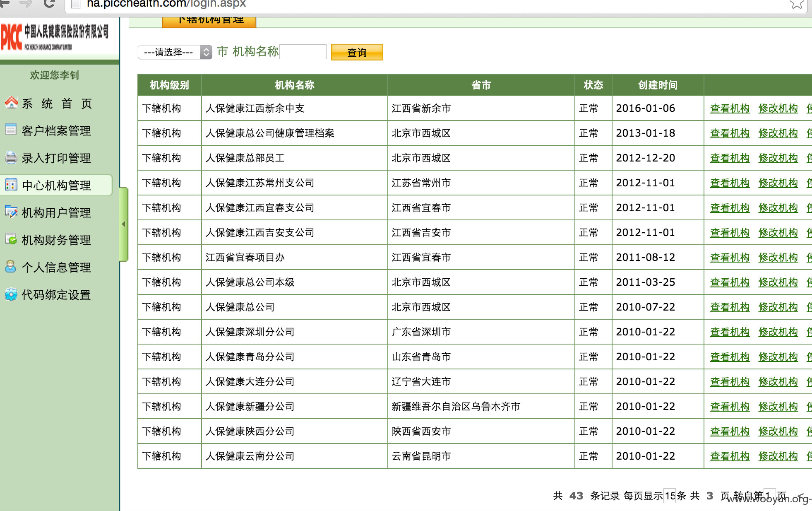Viewport: 812px width, 511px height.
Task: Click 查看机构 for 人保健康陕西分公司
Action: (730, 431)
